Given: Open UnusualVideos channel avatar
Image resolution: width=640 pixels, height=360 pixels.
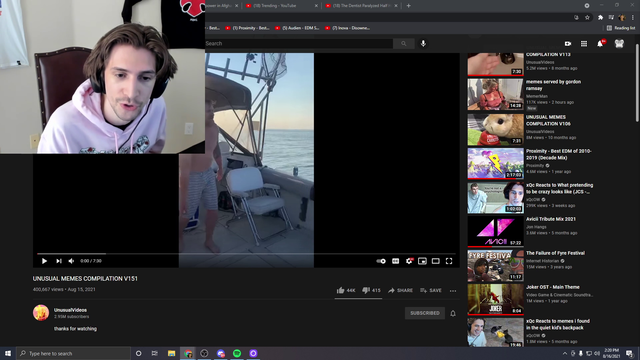Looking at the screenshot, I should click(x=41, y=313).
